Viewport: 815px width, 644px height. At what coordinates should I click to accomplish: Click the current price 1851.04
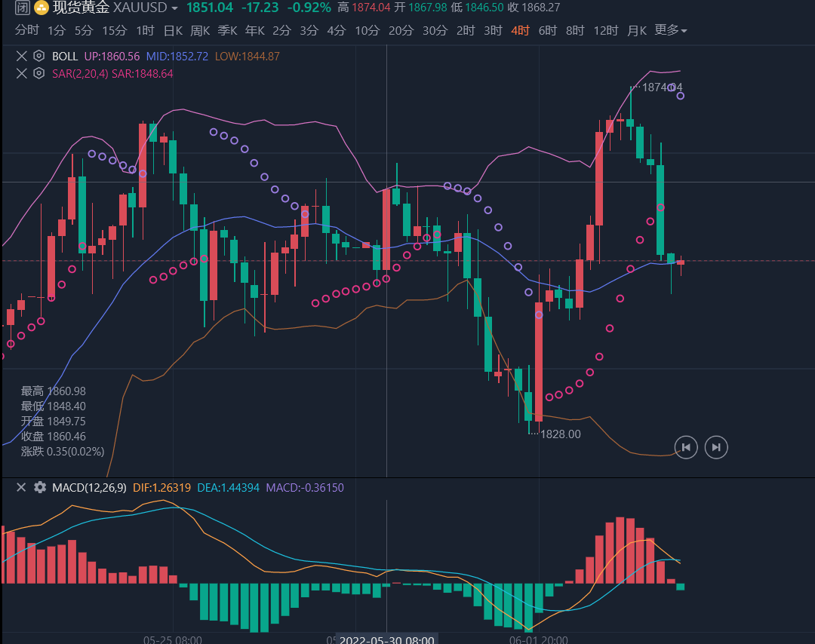coord(210,8)
